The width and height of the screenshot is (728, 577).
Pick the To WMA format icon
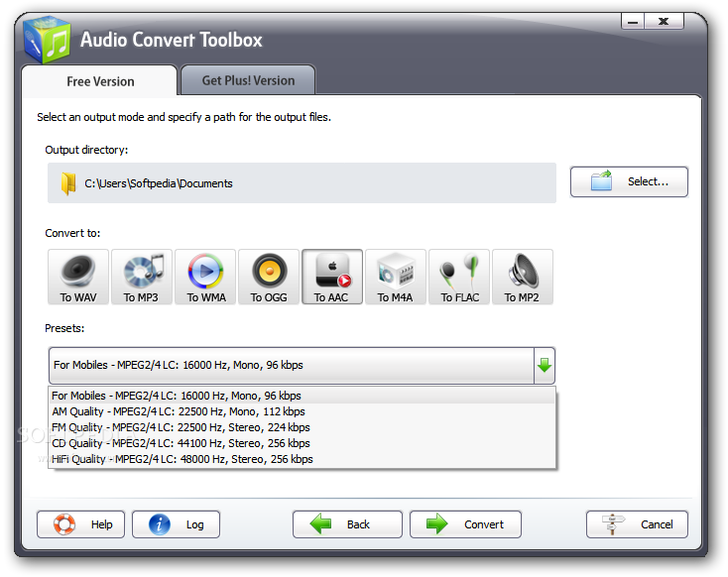pos(205,277)
